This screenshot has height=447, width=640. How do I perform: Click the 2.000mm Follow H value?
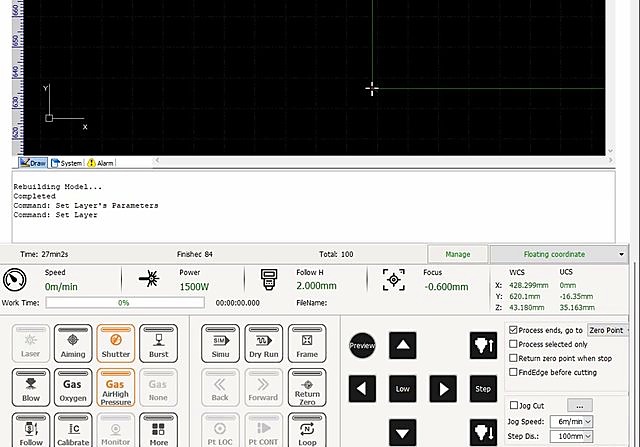tap(316, 286)
